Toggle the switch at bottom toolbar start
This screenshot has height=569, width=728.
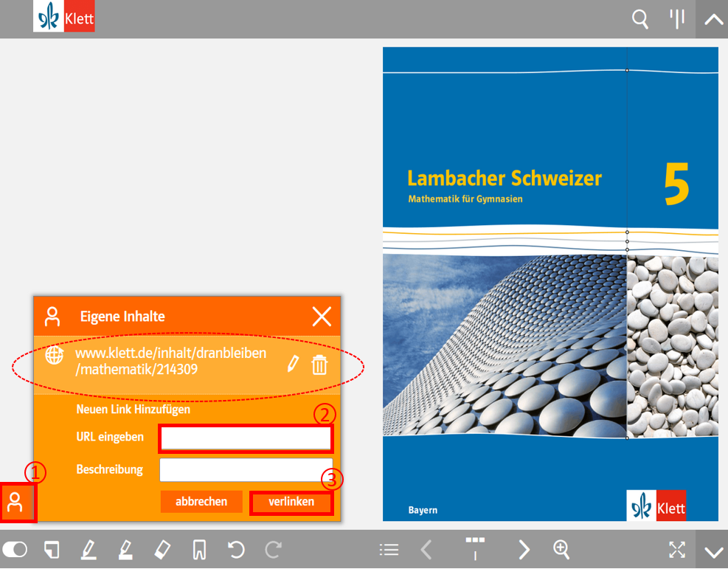(x=15, y=550)
